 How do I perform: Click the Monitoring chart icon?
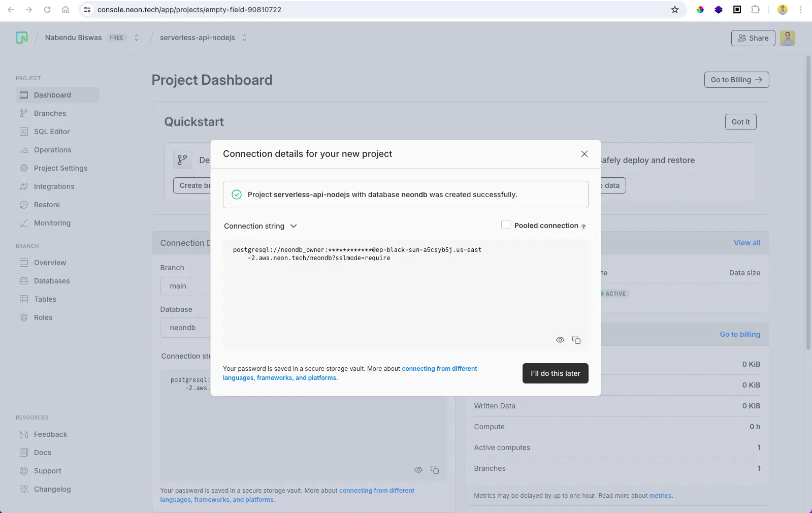click(x=24, y=223)
